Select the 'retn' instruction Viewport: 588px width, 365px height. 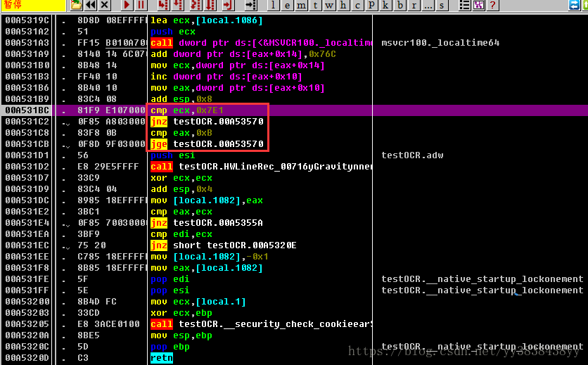click(162, 358)
